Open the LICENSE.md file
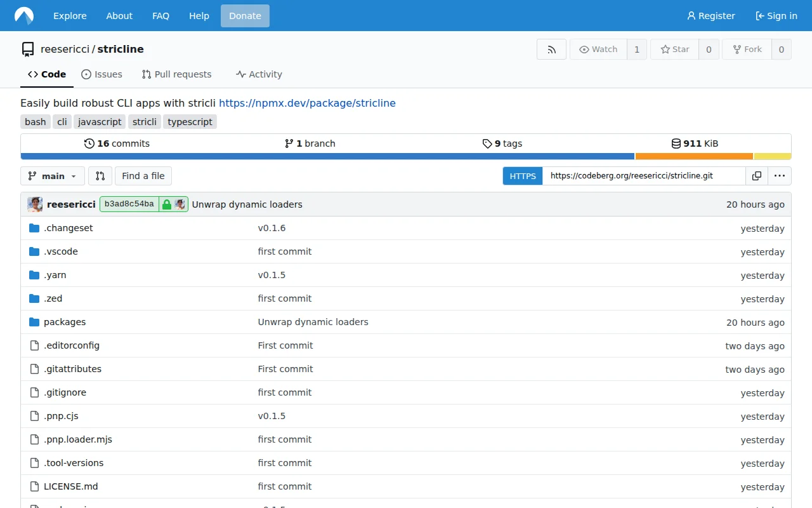This screenshot has height=508, width=812. click(71, 486)
